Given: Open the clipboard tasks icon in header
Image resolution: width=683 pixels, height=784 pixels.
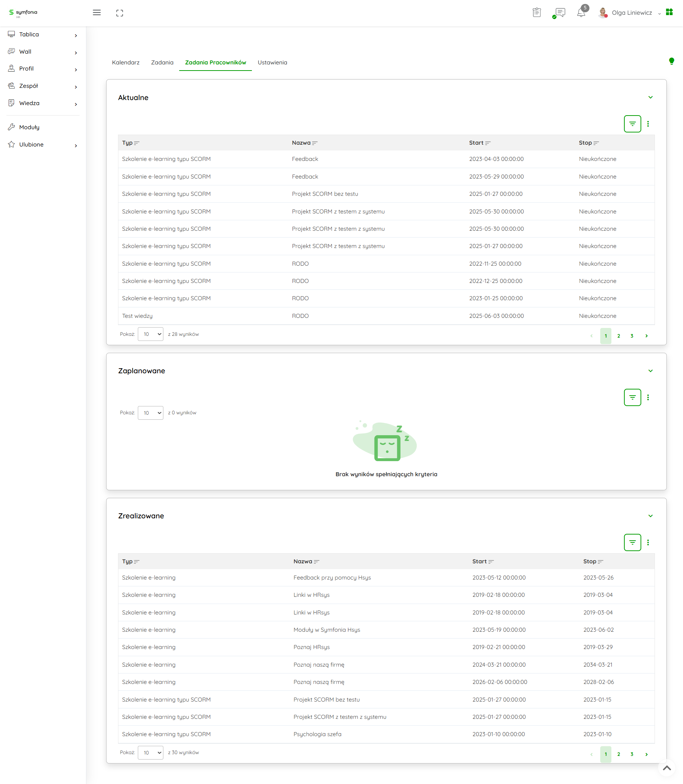Looking at the screenshot, I should (537, 13).
